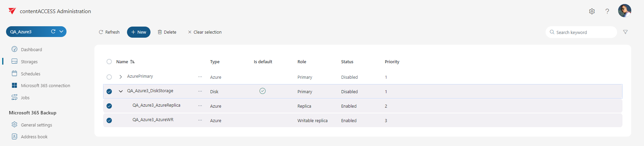Open the settings gear in header
Viewport: 644px width, 146px height.
592,11
